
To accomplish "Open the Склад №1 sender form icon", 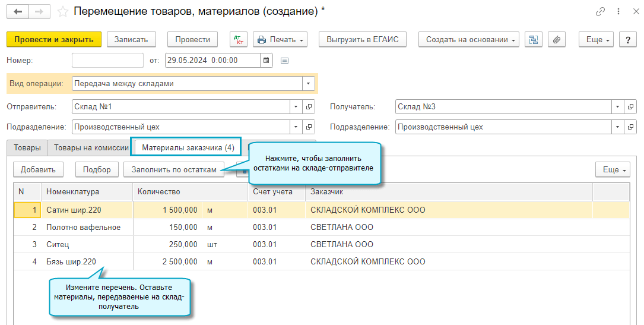I will coord(309,107).
